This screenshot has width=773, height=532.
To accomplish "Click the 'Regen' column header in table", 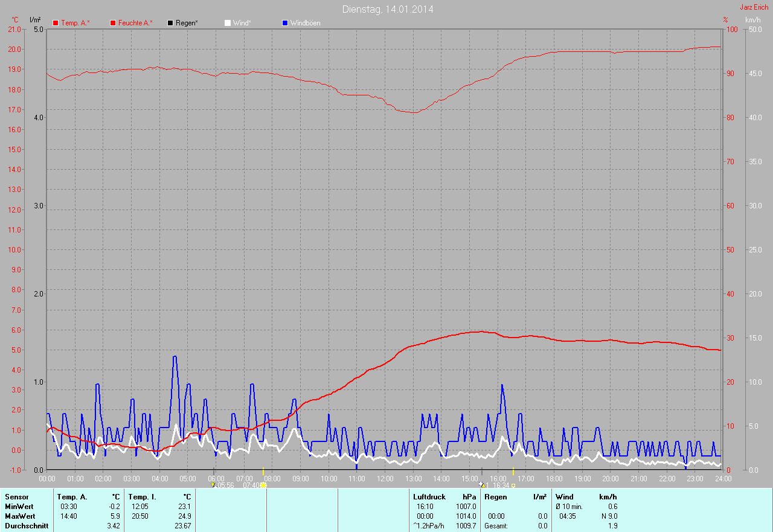I will pos(495,496).
